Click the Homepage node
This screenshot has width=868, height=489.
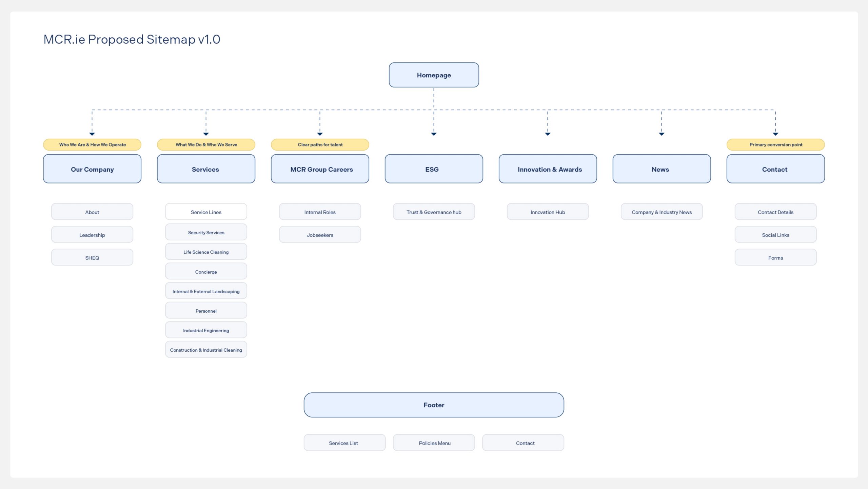click(x=434, y=75)
